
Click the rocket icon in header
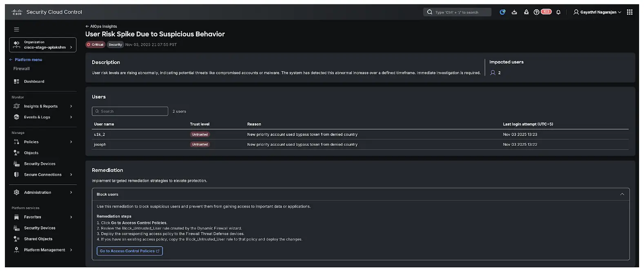(x=526, y=12)
